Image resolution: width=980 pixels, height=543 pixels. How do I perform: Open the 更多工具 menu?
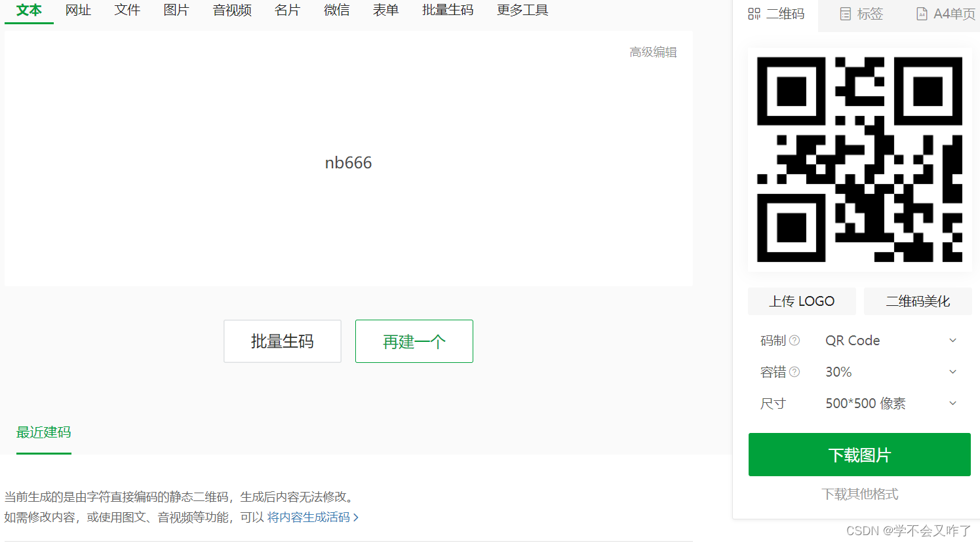(x=522, y=10)
